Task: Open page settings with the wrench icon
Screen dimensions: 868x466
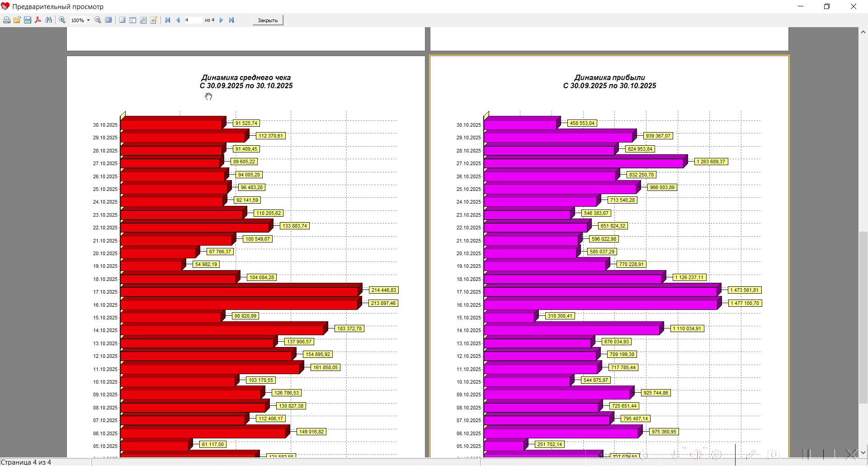Action: [143, 20]
